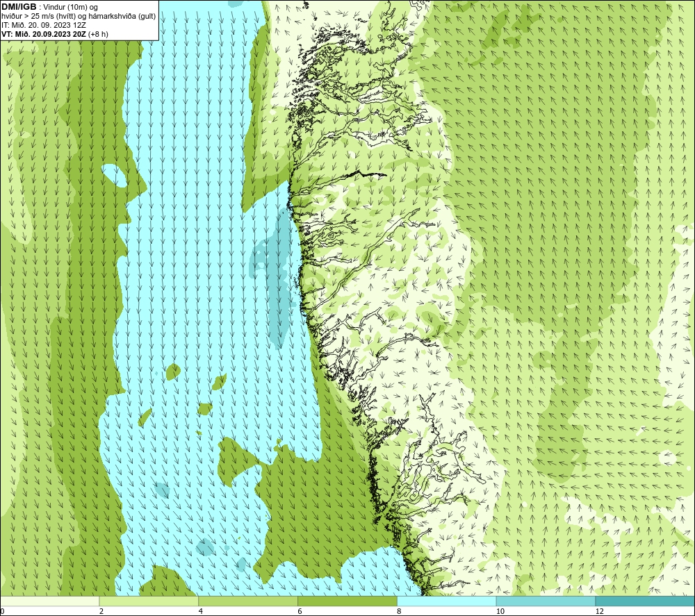Viewport: 695px width, 616px height.
Task: Click the 'hviður > 25 m/s' description line
Action: (x=79, y=17)
